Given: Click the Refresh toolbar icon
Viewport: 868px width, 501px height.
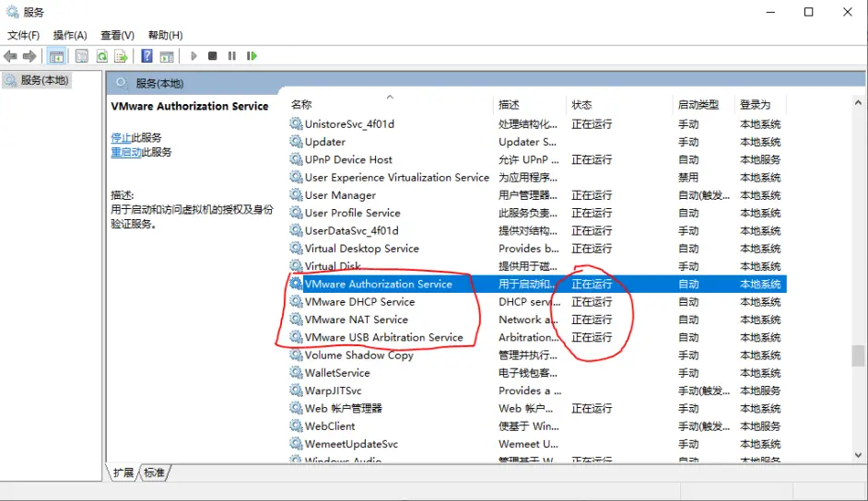Looking at the screenshot, I should pos(102,56).
